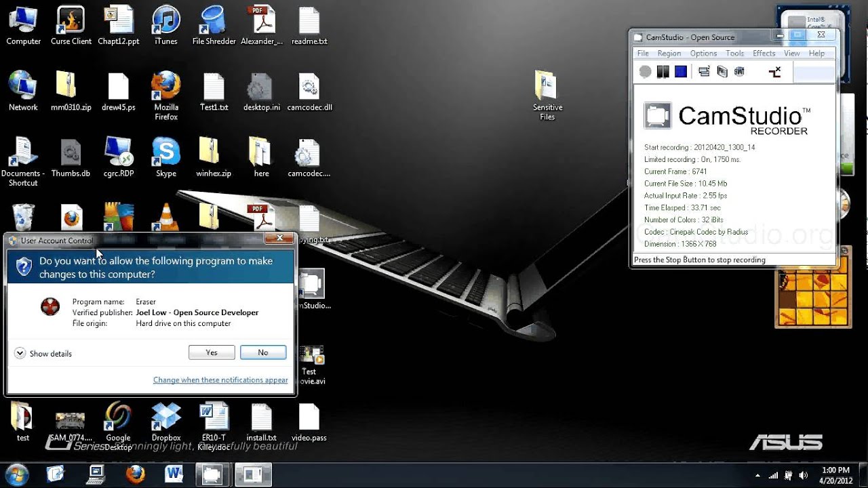The height and width of the screenshot is (488, 868).
Task: Select the Google Desktop shortcut
Action: [x=118, y=426]
